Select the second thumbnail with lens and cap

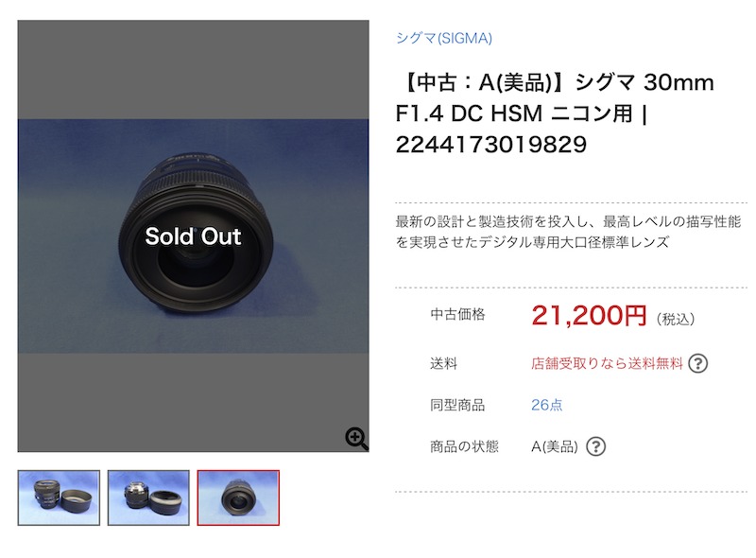[148, 497]
